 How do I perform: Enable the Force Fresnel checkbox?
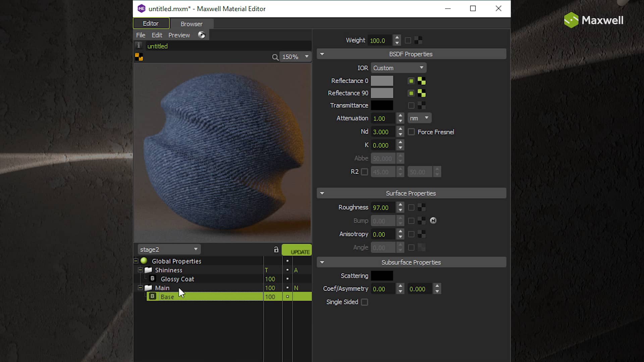(411, 132)
